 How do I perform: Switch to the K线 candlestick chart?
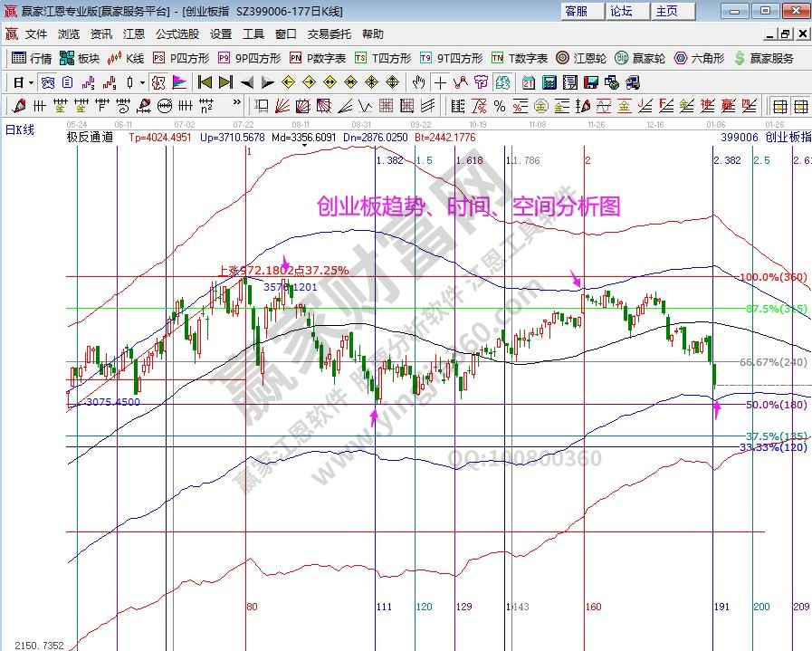pos(126,58)
